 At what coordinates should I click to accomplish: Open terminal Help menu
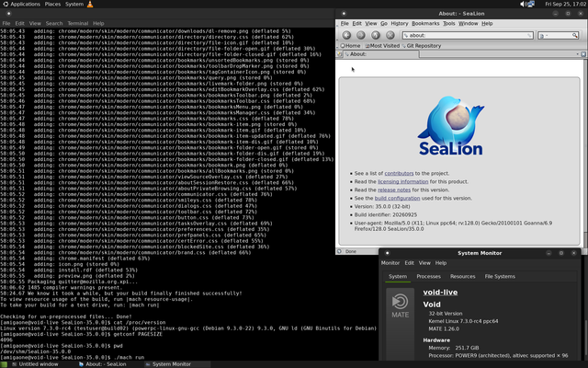point(98,23)
